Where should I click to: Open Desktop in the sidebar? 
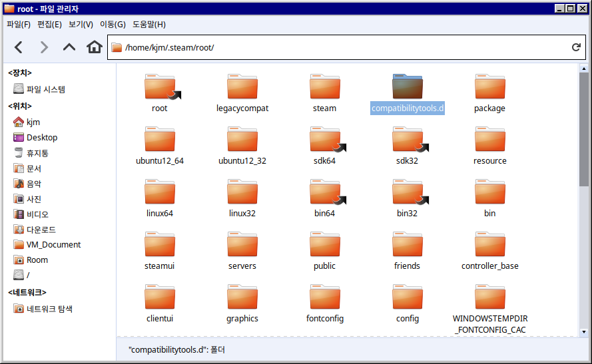tap(35, 137)
